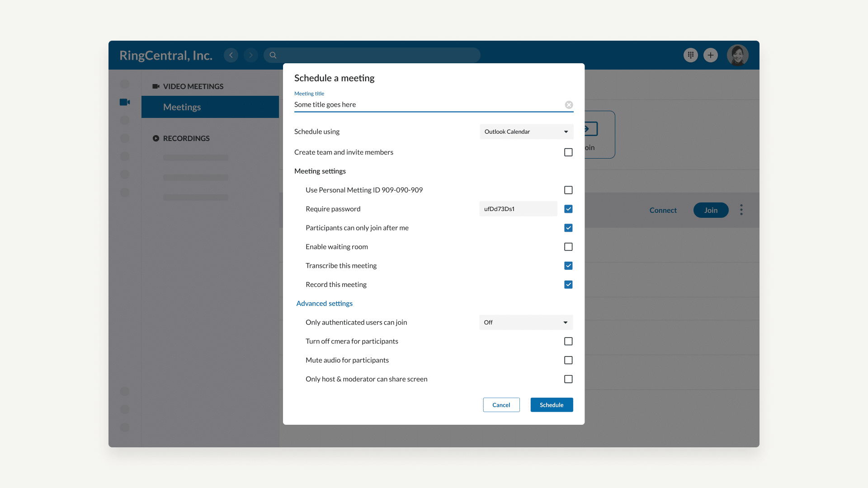The width and height of the screenshot is (868, 488).
Task: Click the plus icon in header
Action: [711, 55]
